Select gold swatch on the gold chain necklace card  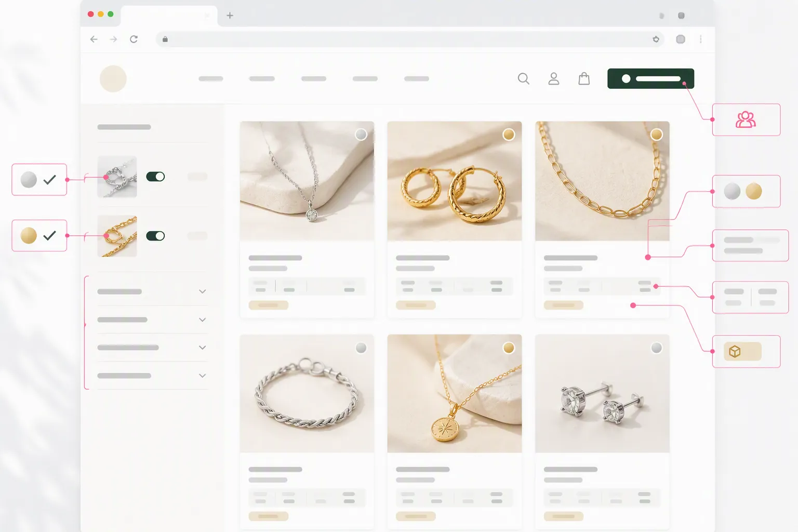pos(657,135)
